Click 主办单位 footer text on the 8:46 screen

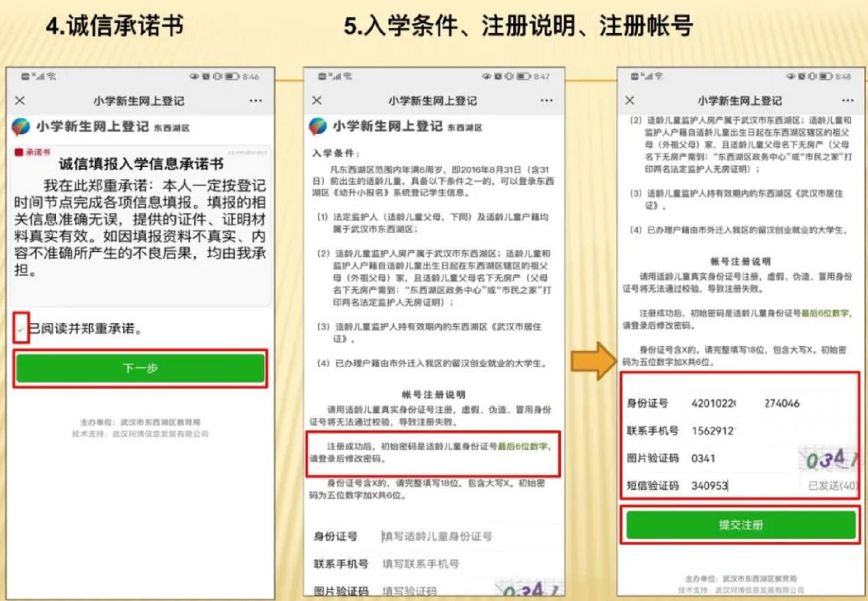point(140,422)
